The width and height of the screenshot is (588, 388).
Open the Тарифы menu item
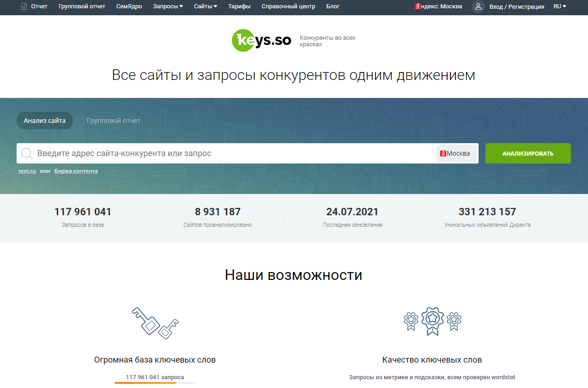tap(239, 6)
